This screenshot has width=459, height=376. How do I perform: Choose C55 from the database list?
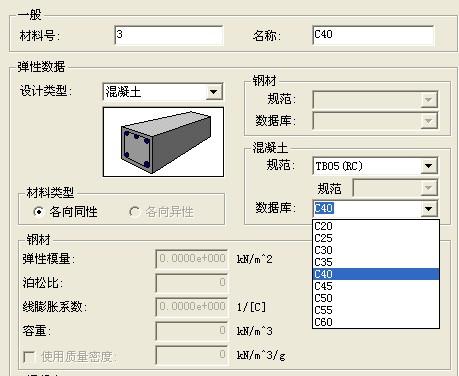376,310
